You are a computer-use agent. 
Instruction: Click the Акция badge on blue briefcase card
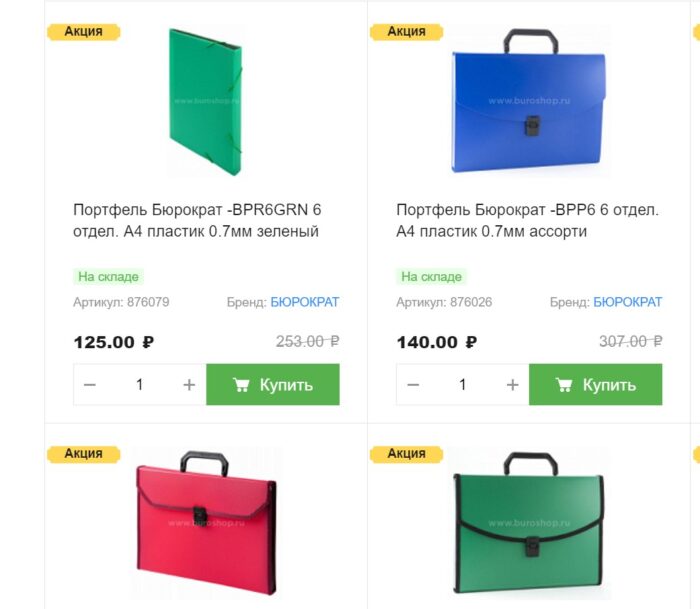pos(406,32)
